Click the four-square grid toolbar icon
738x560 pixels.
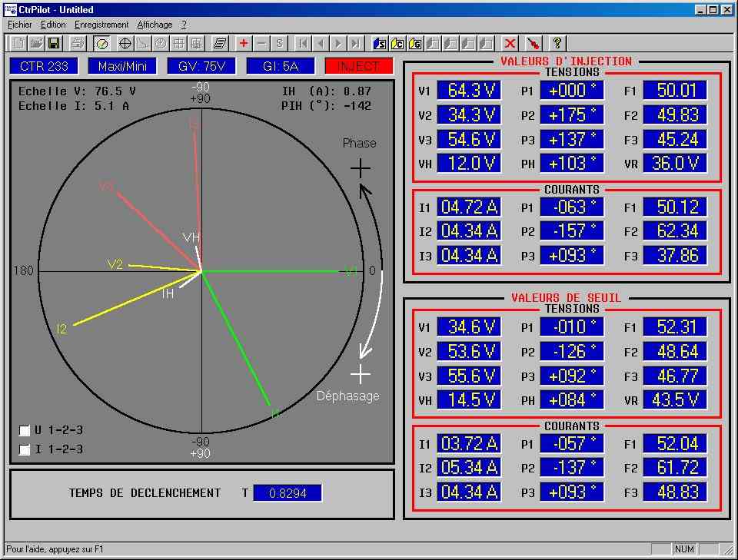coord(179,44)
